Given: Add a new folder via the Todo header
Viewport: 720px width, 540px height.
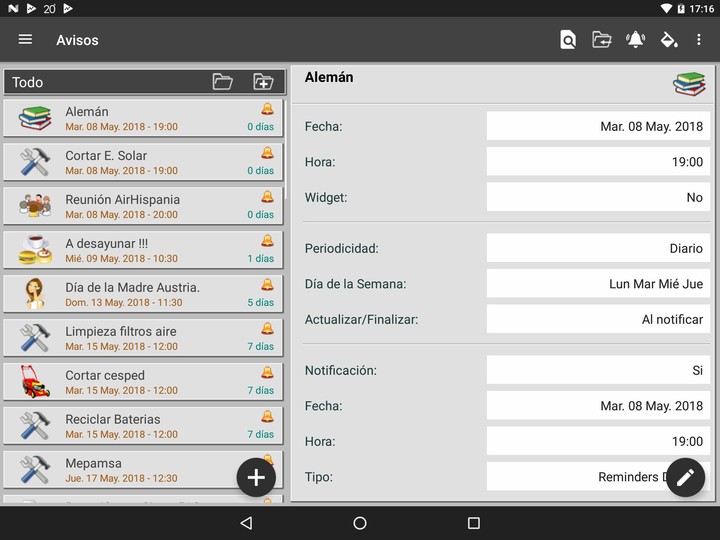Looking at the screenshot, I should pos(263,82).
